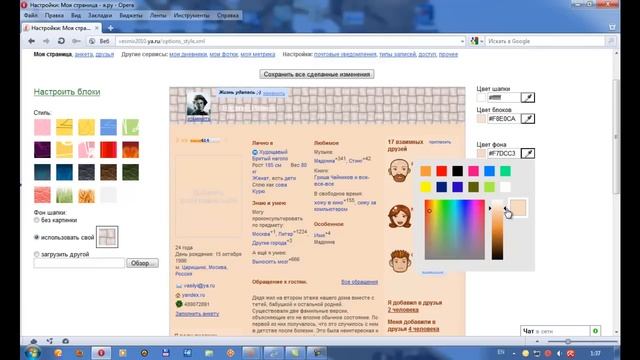The height and width of the screenshot is (360, 640).
Task: Click the red antivirus tray icon
Action: (x=571, y=353)
